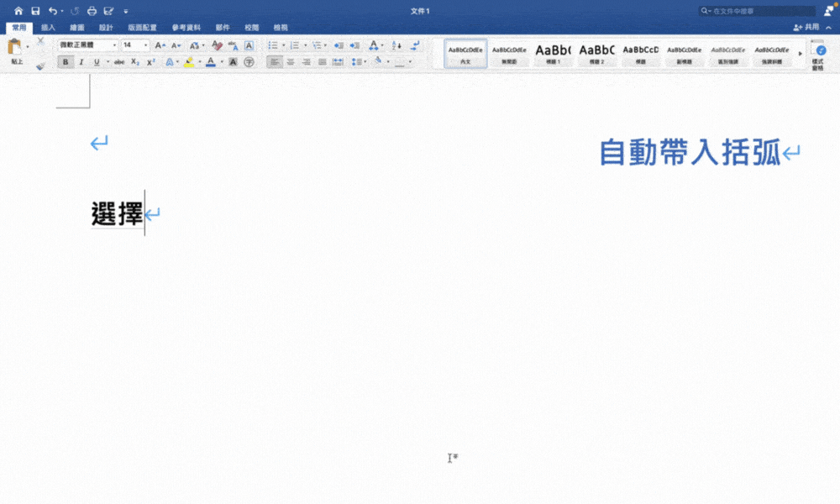
Task: Apply numbered list
Action: point(295,45)
